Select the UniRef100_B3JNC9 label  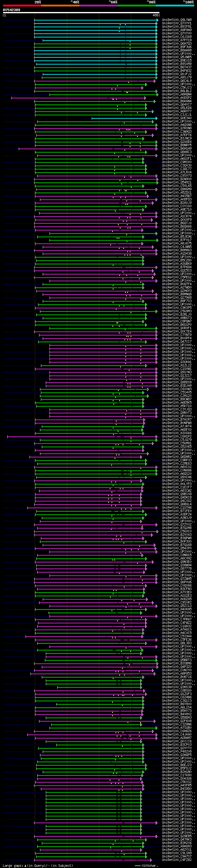click(177, 139)
